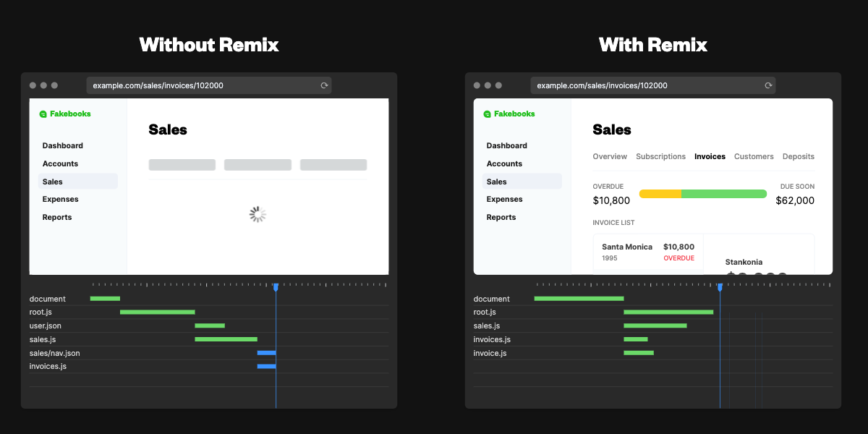
Task: Click document green bar in With Remix waterfall
Action: coord(579,298)
